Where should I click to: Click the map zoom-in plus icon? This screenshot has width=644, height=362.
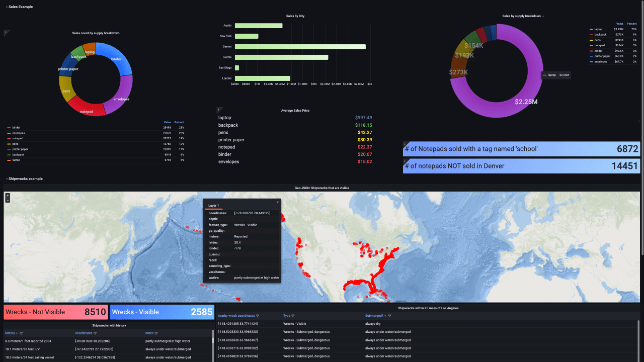pyautogui.click(x=8, y=195)
